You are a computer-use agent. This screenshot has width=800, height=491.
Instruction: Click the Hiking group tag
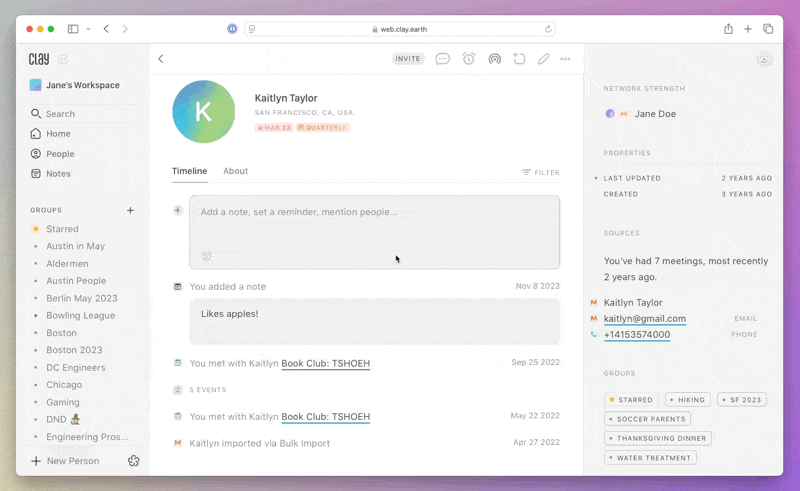(x=687, y=400)
